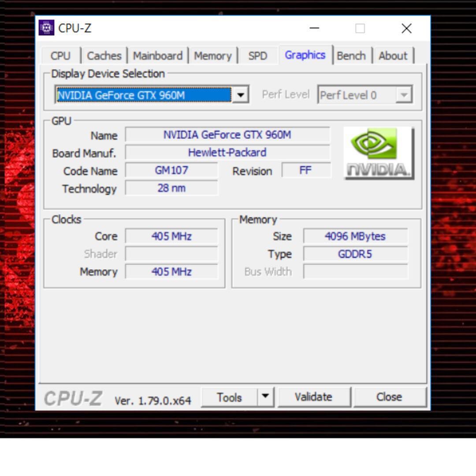This screenshot has height=476, width=476.
Task: Minimize the CPU-Z window
Action: point(315,28)
